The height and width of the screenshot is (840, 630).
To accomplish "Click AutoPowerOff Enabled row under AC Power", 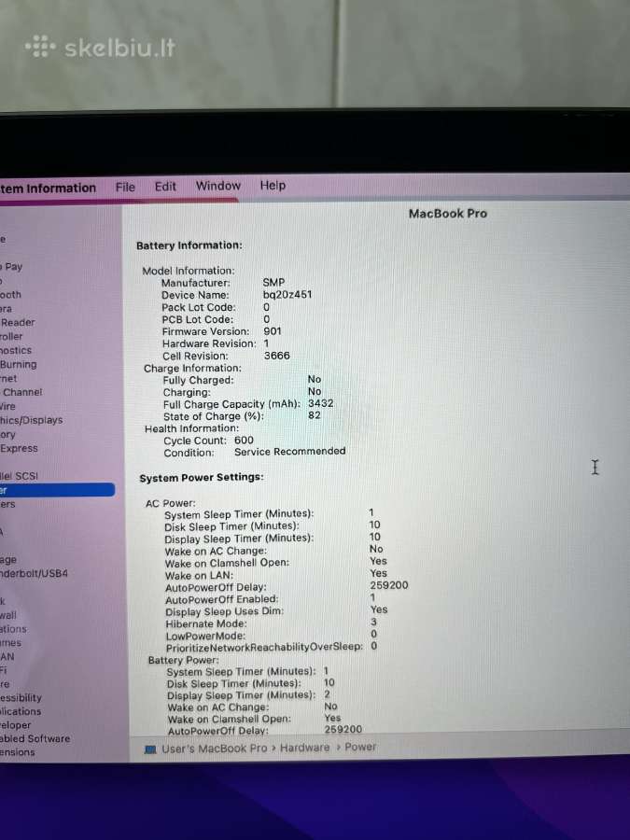I will click(271, 598).
